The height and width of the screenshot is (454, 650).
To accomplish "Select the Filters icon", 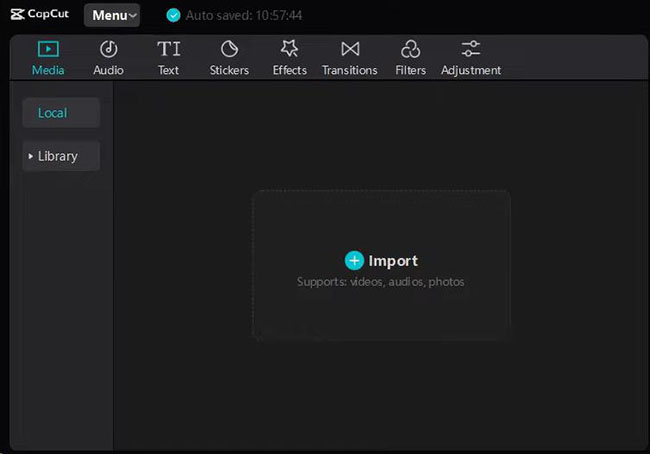I will point(410,49).
